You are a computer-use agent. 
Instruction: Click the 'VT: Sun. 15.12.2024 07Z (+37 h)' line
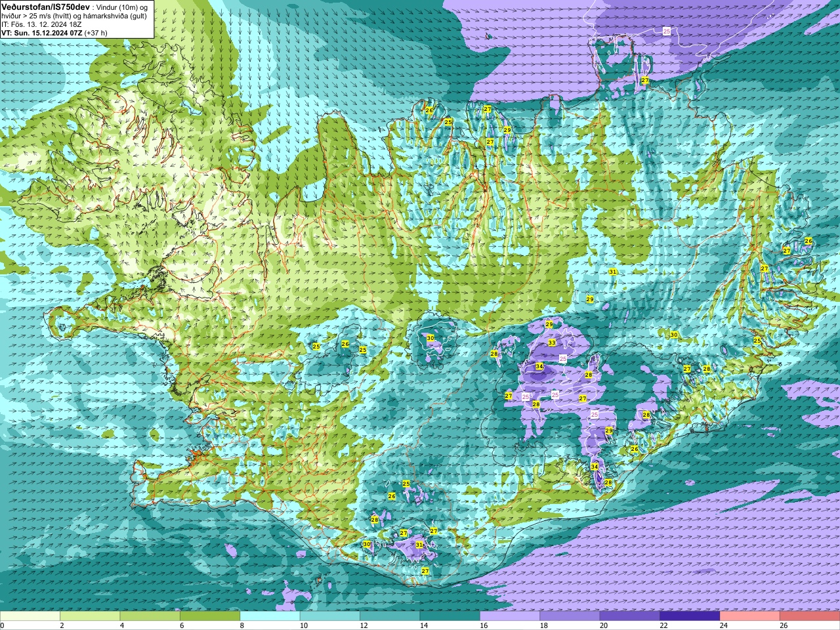point(54,32)
